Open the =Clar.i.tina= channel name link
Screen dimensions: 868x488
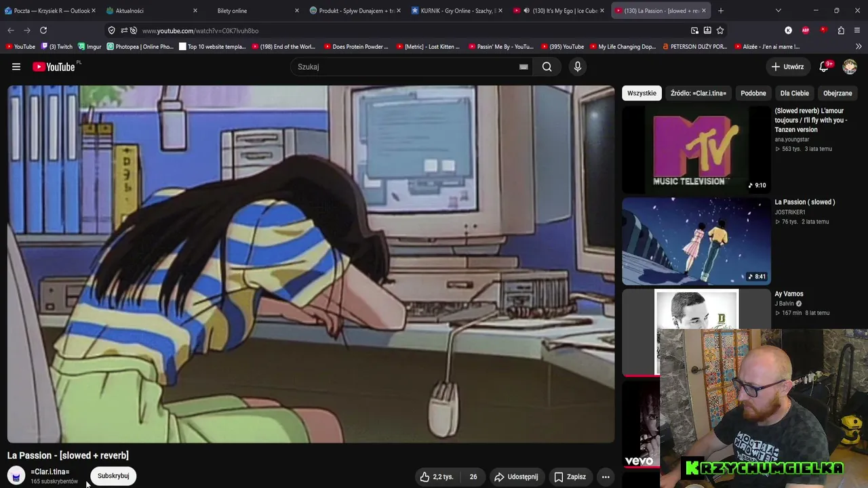point(50,472)
